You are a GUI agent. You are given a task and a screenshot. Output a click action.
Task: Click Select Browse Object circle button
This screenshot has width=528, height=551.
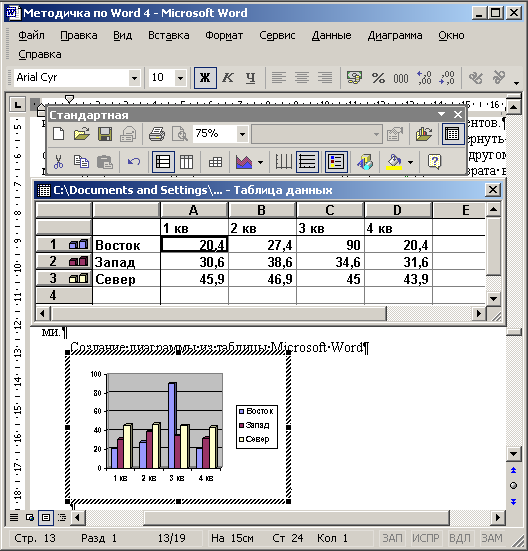[513, 486]
